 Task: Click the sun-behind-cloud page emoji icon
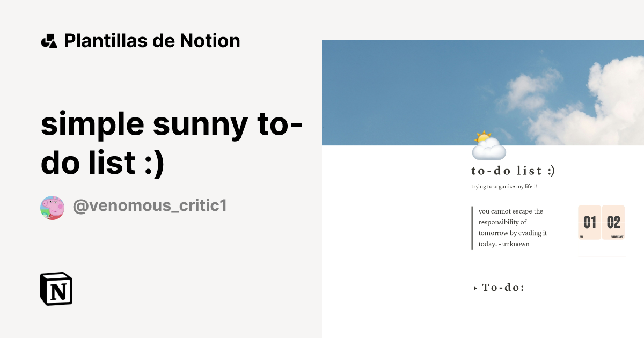click(x=488, y=145)
